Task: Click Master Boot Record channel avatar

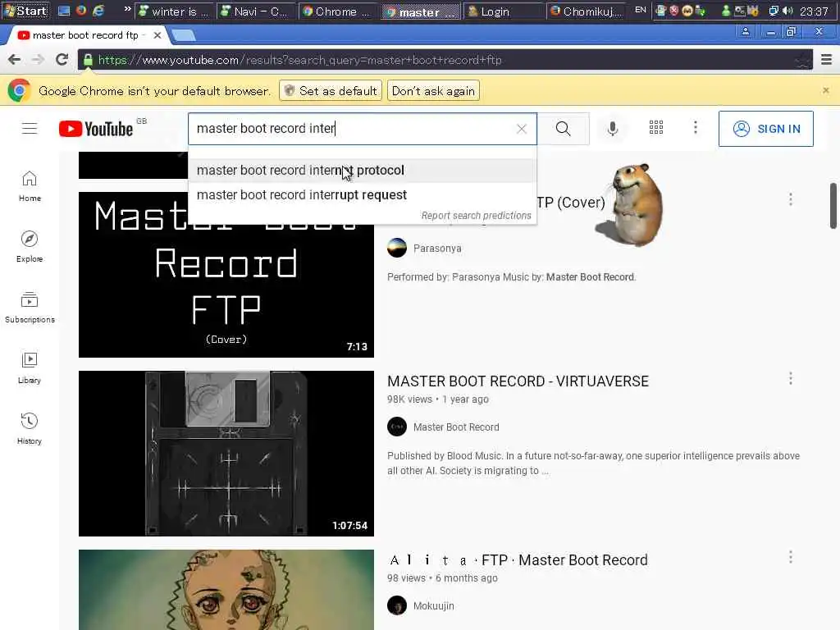Action: [x=397, y=427]
